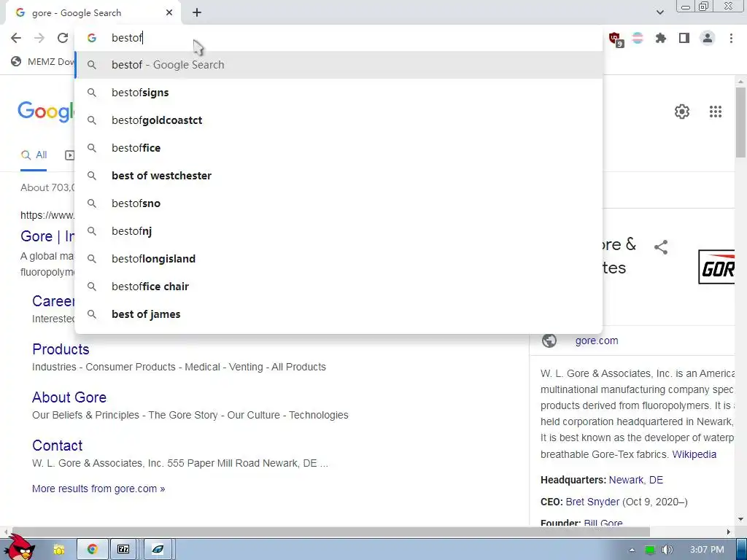Click the horizontal scrollbar at the page bottom
Screen dimensions: 747x560
330,532
